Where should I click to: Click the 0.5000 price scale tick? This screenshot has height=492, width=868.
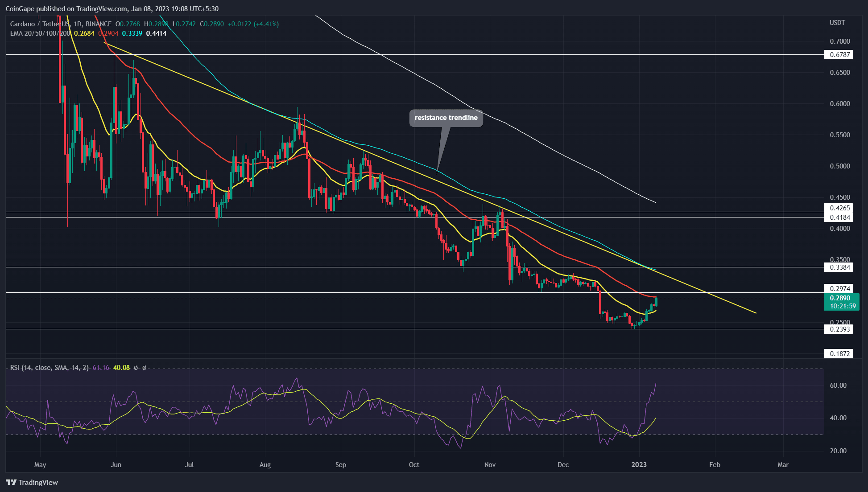[x=840, y=166]
